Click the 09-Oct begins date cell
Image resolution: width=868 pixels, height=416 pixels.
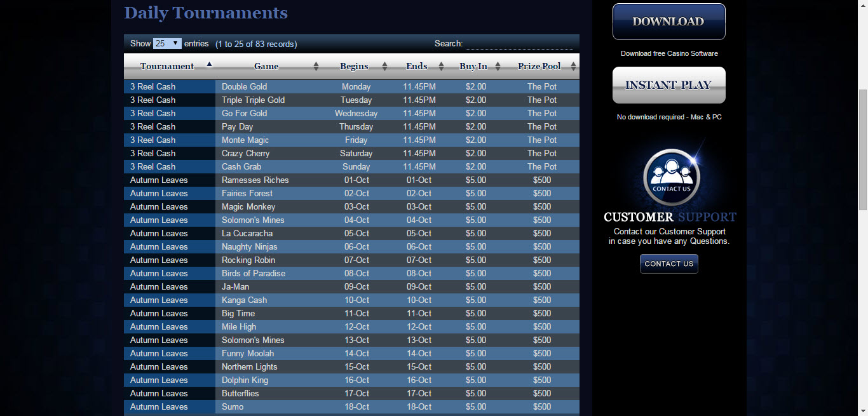click(x=356, y=286)
